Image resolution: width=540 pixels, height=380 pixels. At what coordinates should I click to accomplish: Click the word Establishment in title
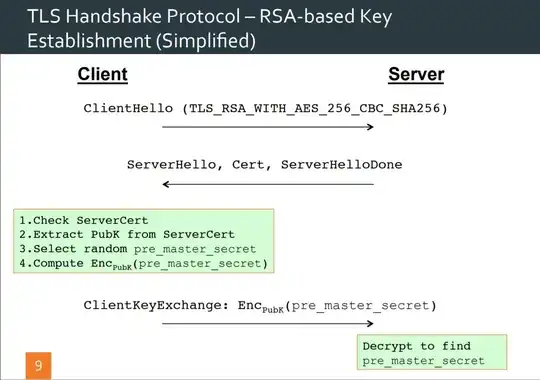pos(89,41)
